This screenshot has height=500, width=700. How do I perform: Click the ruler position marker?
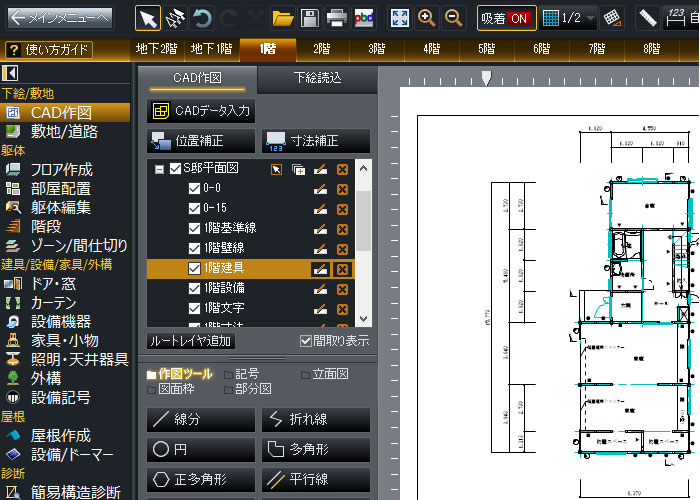[486, 77]
